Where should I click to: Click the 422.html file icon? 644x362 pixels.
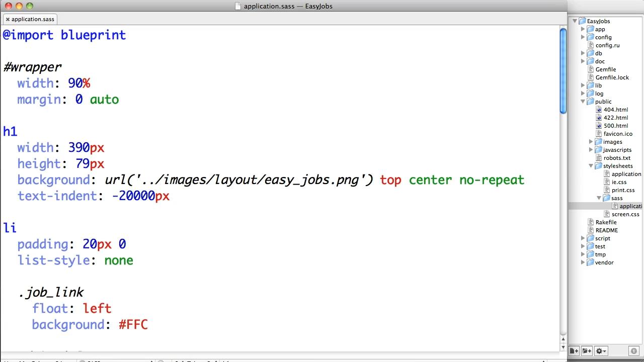tap(599, 118)
